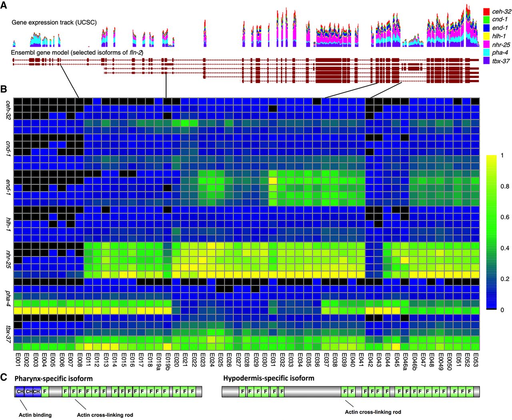
Task: Select the magenta nhr-25 legend swatch
Action: tap(486, 44)
